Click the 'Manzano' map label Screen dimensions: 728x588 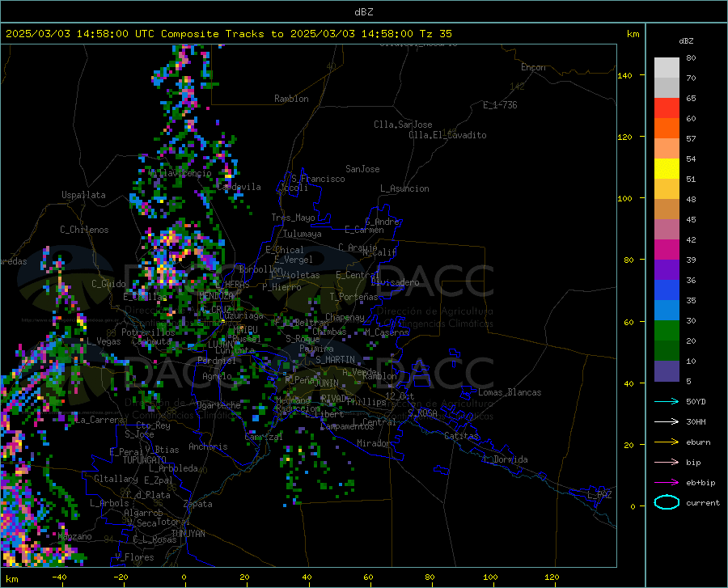(x=74, y=536)
